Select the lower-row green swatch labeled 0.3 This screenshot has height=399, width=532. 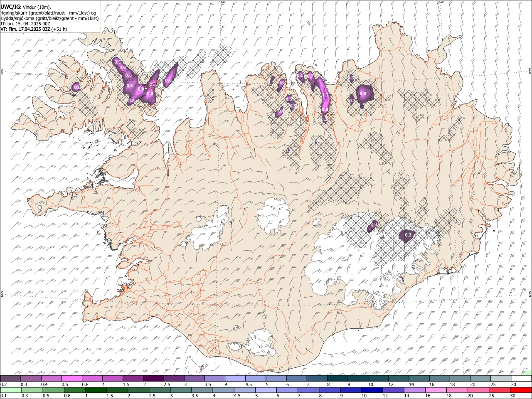pyautogui.click(x=32, y=390)
